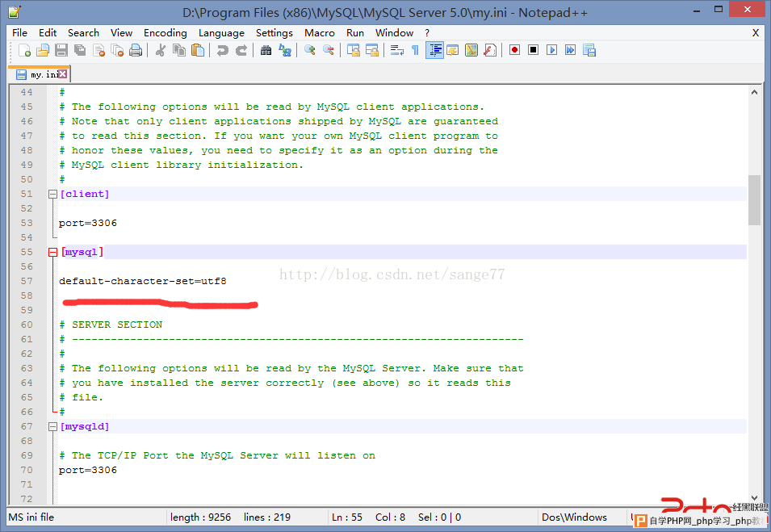Open the Function List toolbar icon

[490, 50]
